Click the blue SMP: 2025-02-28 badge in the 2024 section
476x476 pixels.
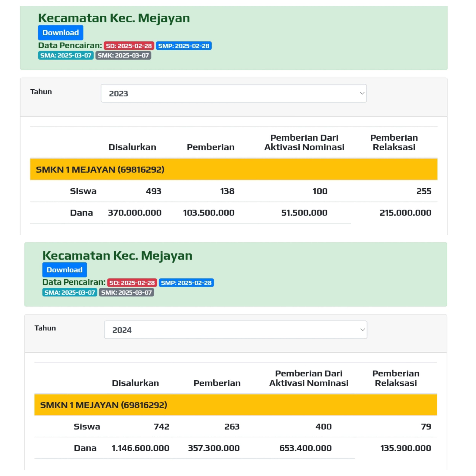point(186,283)
